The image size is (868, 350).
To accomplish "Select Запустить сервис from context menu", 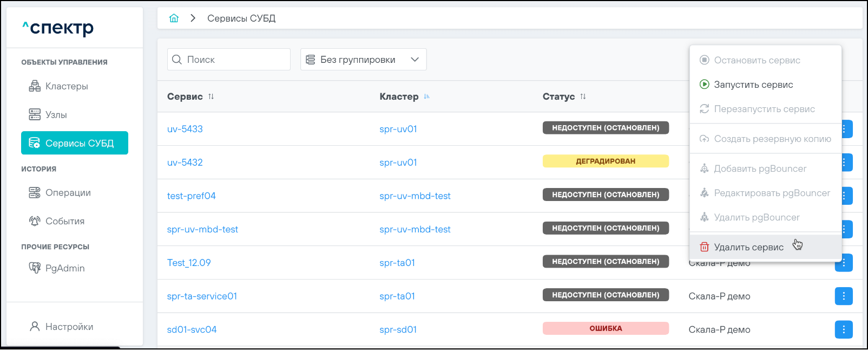I will [x=753, y=85].
